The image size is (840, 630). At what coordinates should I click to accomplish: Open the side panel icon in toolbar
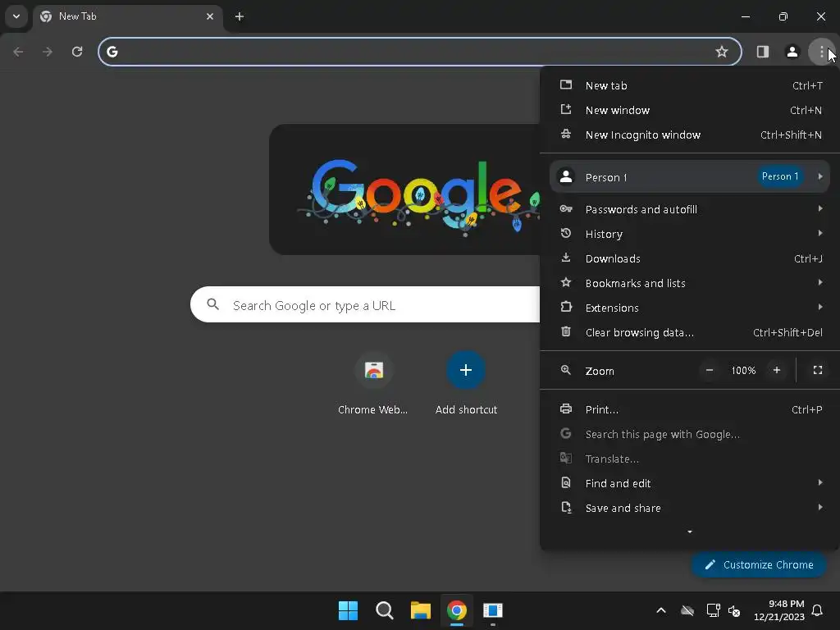click(x=762, y=52)
